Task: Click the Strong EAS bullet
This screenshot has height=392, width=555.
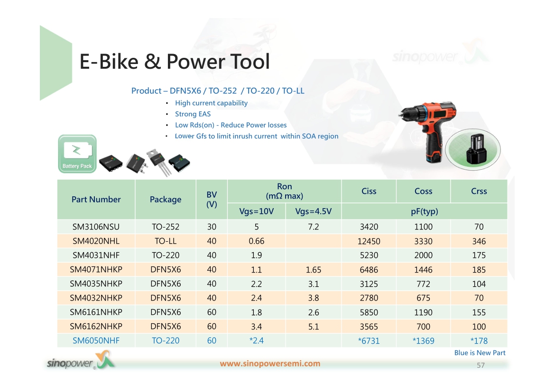Action: [x=193, y=114]
